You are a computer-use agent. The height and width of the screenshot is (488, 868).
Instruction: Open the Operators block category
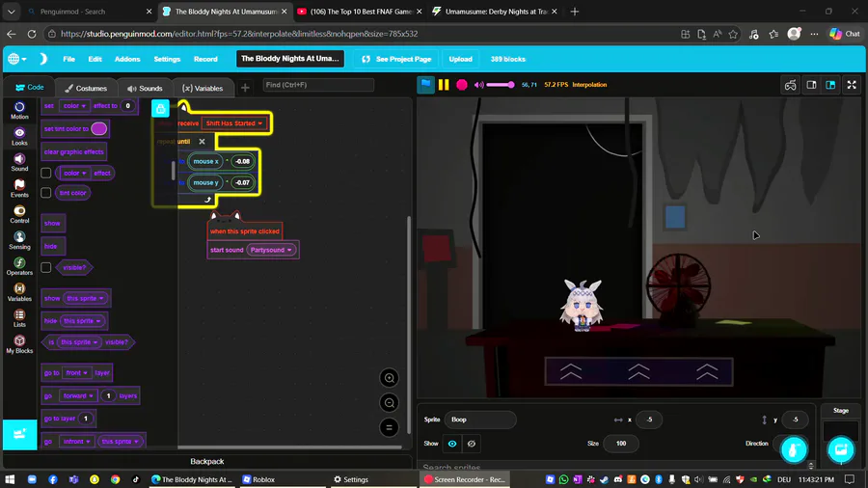pos(19,266)
